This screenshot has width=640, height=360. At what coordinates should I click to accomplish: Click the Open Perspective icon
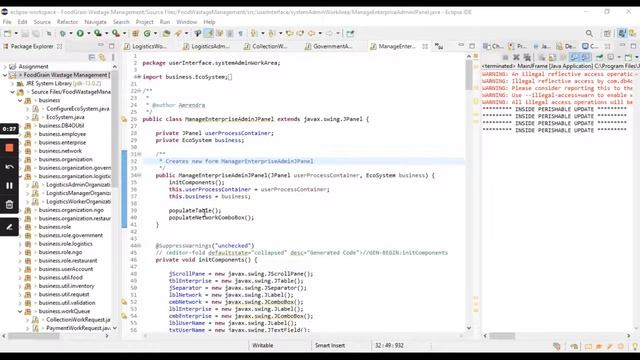pyautogui.click(x=607, y=33)
